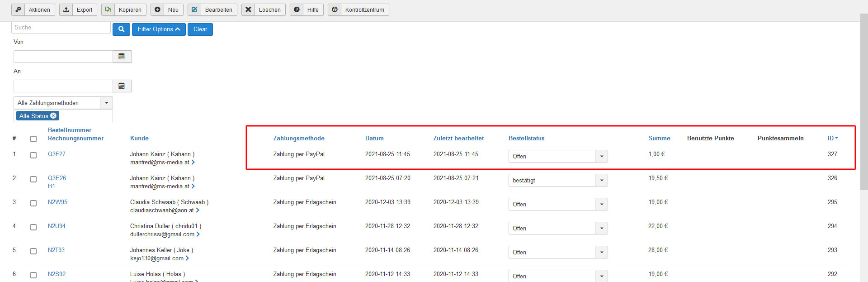This screenshot has width=868, height=282.
Task: Open Bestellstatus dropdown for order 293
Action: coord(558,252)
